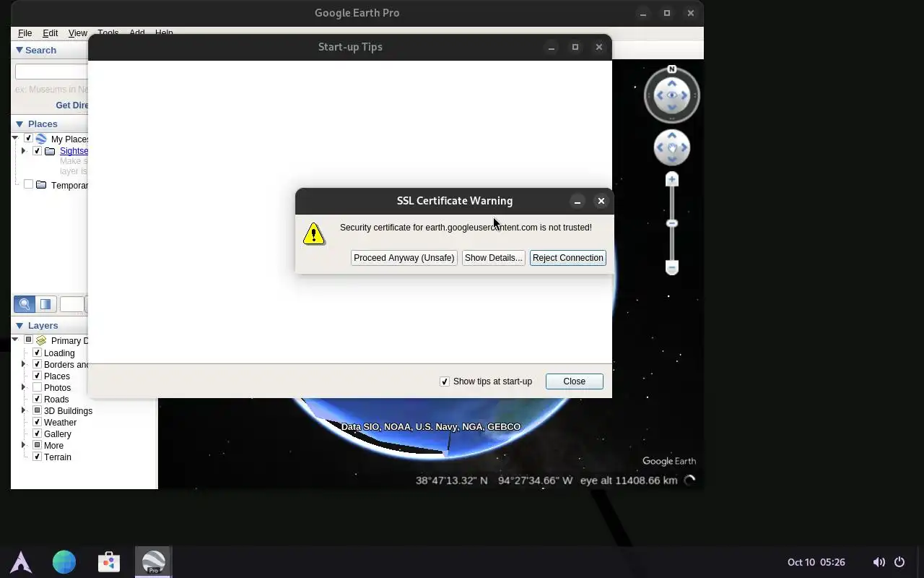Click the Primary Database layers icon

click(41, 340)
